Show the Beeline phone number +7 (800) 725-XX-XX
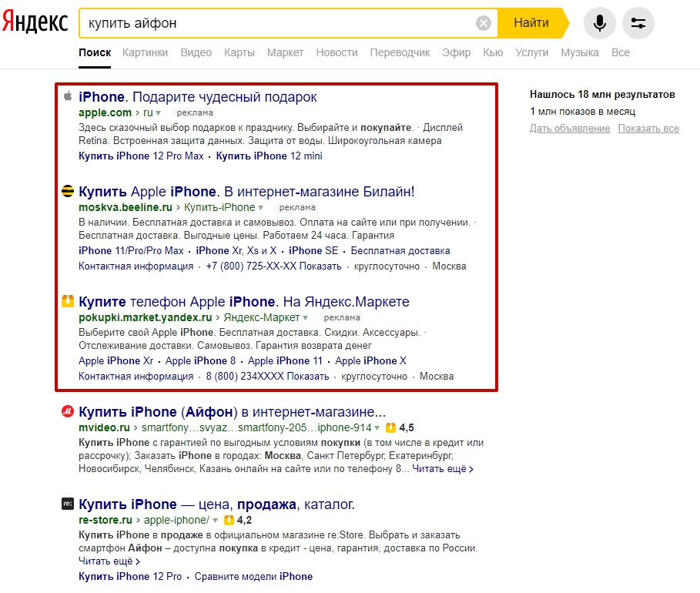Screen dimensions: 700x593 [273, 266]
